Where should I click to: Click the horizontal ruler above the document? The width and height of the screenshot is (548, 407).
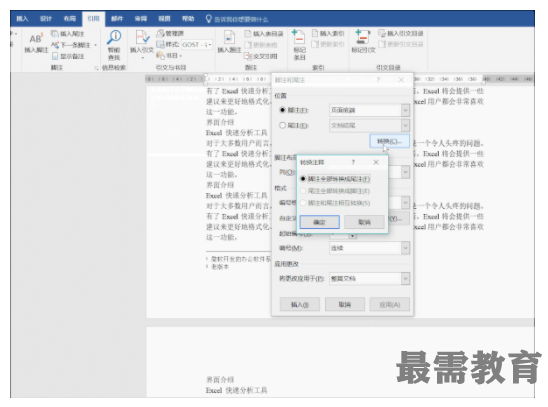(339, 79)
